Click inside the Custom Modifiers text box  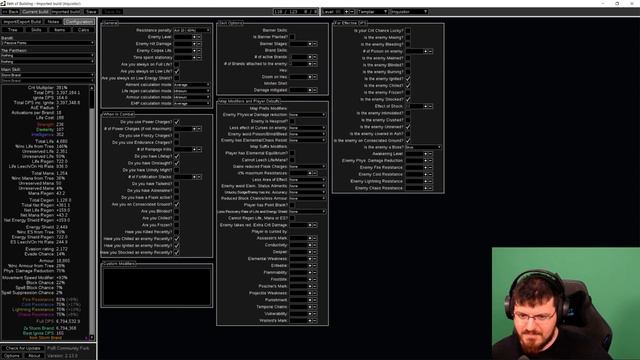pyautogui.click(x=157, y=287)
